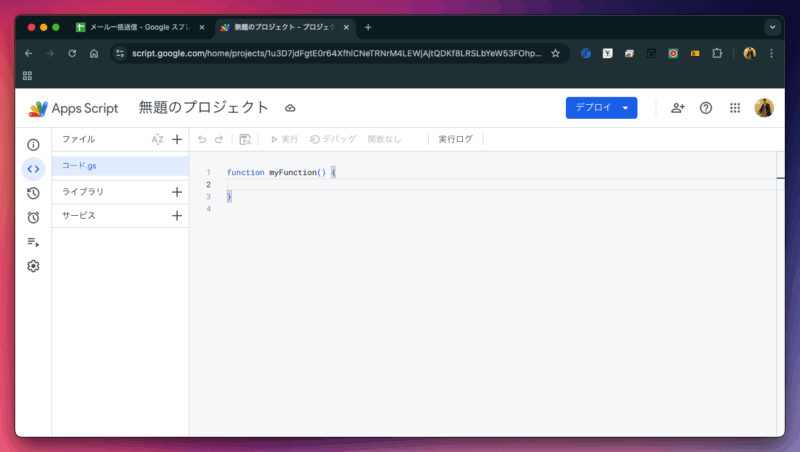Open the Triggers alarm clock icon

33,217
